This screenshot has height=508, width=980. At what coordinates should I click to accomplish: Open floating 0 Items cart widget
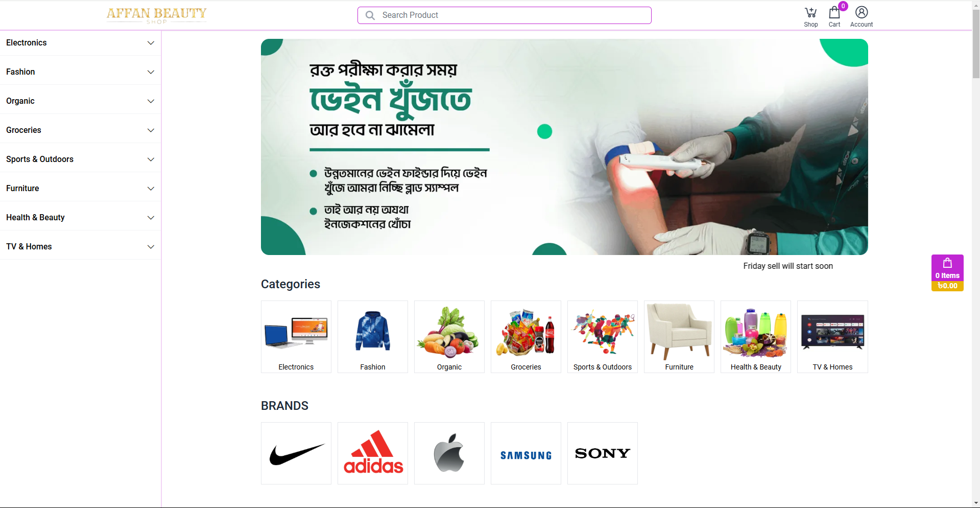click(947, 273)
